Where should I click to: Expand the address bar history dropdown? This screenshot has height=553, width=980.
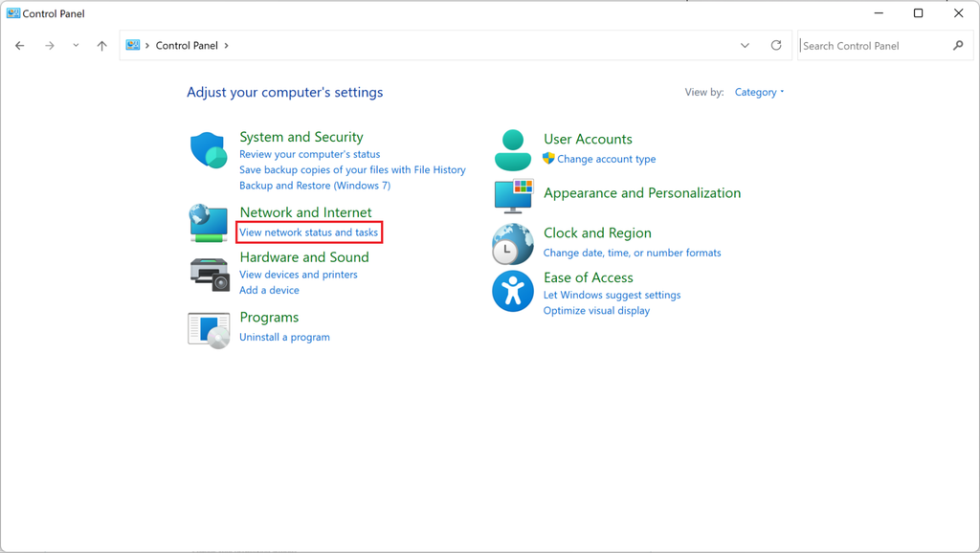coord(745,45)
